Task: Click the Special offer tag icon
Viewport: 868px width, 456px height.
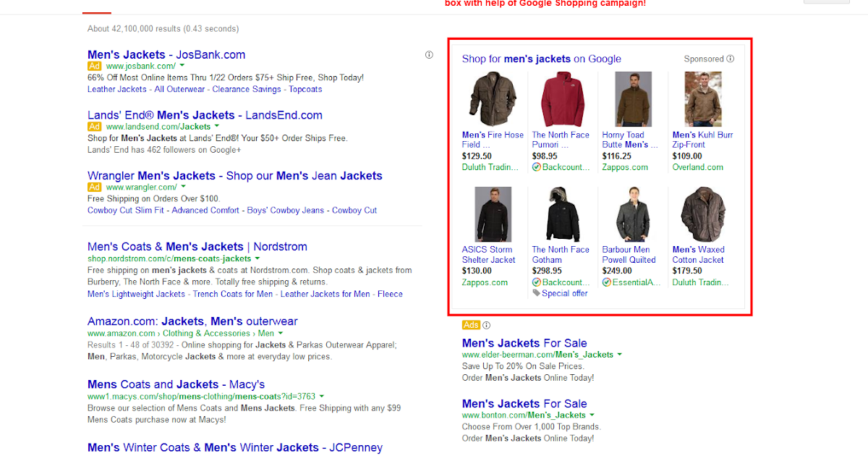Action: pos(536,293)
